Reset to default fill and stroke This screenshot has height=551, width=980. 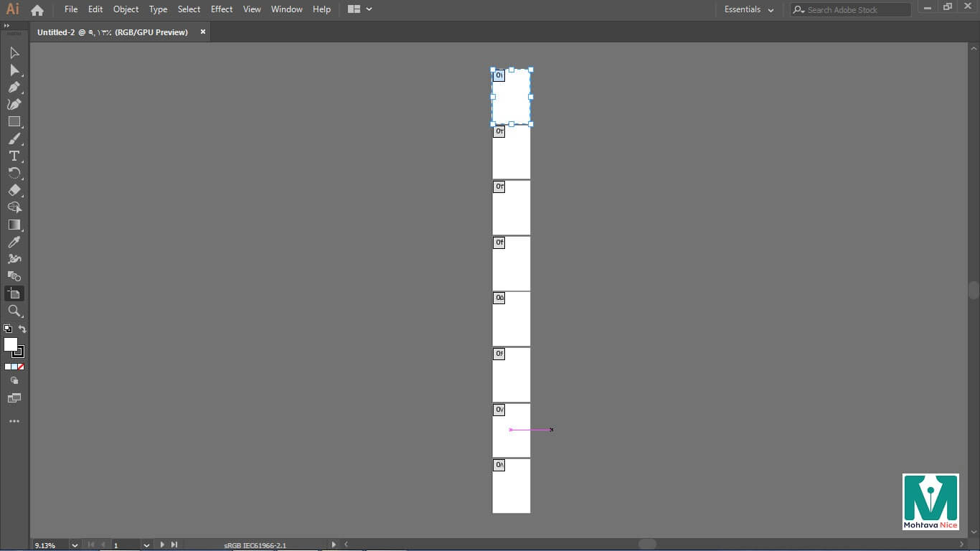click(7, 329)
